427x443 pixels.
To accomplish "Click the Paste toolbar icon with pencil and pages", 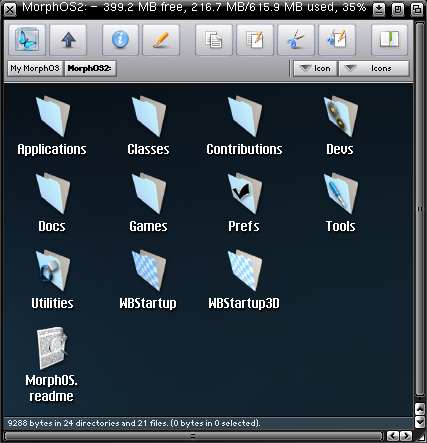I will [x=255, y=40].
